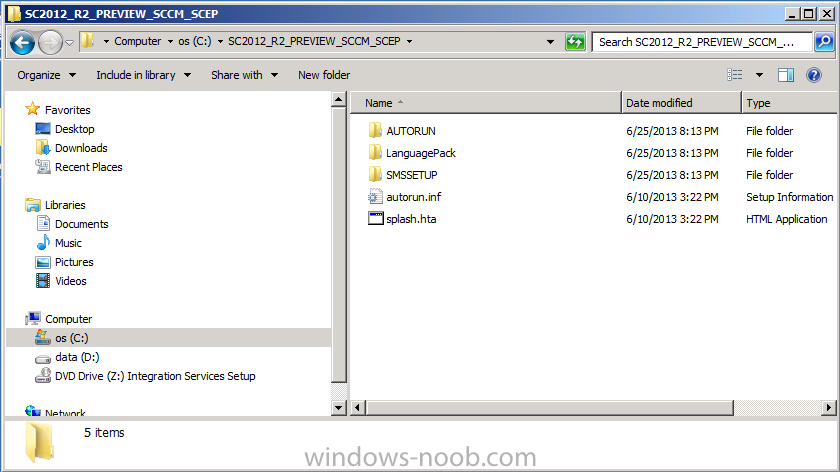The height and width of the screenshot is (472, 840).
Task: Select the AUTORUN folder
Action: [410, 131]
